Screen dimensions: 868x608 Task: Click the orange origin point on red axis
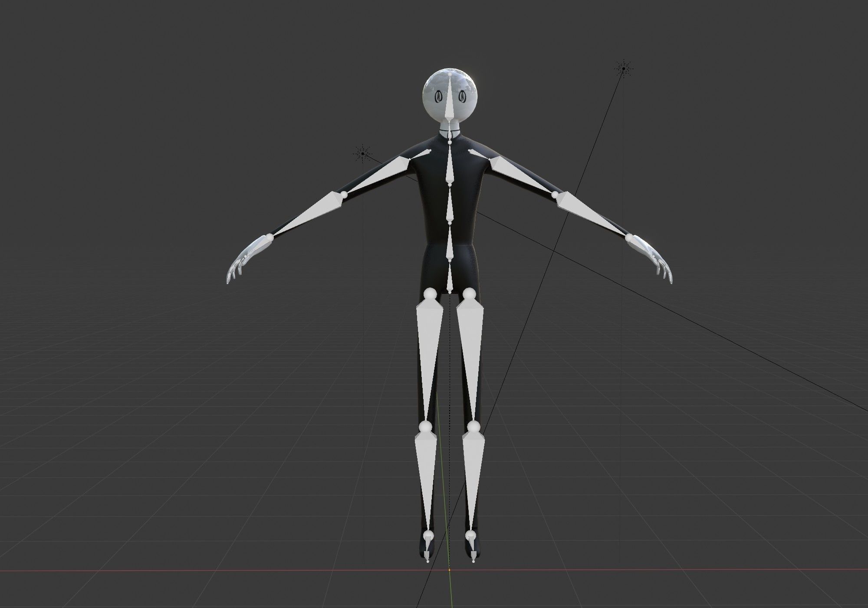(x=450, y=569)
